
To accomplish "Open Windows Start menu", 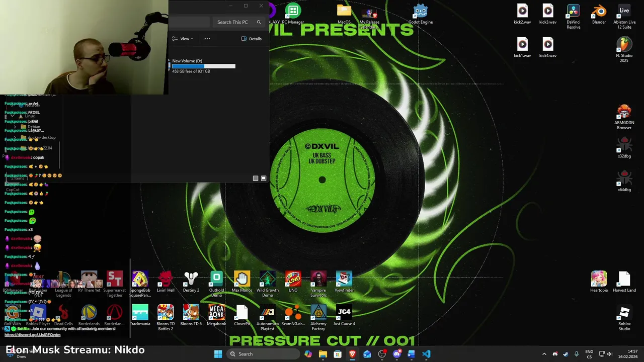I will point(218,354).
